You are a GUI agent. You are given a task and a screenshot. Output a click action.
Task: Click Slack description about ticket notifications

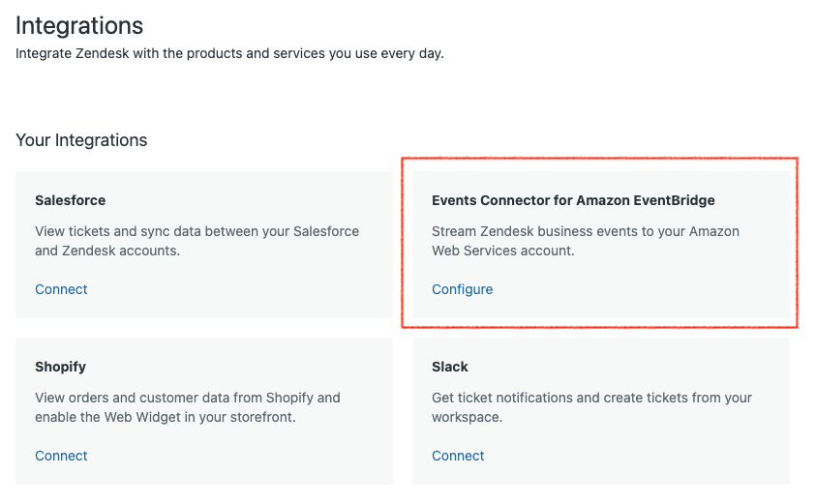590,407
